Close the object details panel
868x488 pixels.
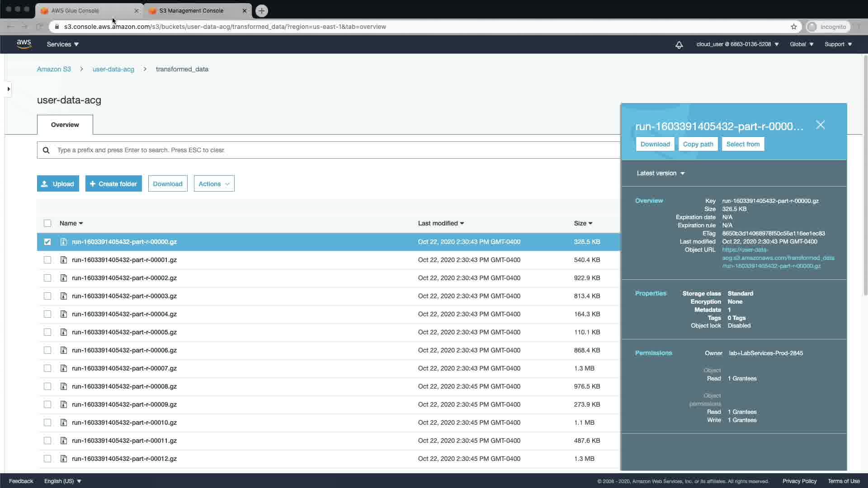(x=820, y=125)
